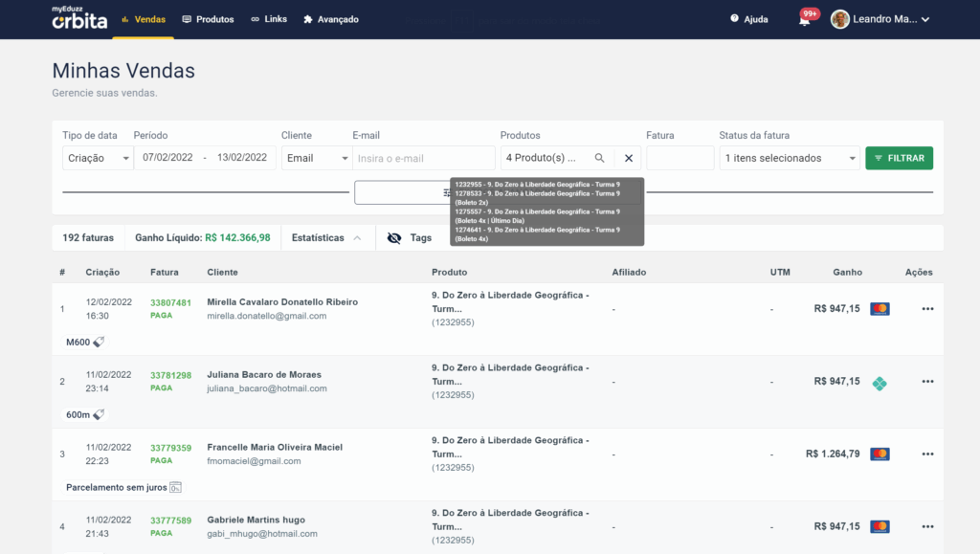Click the M600 tag

point(85,343)
